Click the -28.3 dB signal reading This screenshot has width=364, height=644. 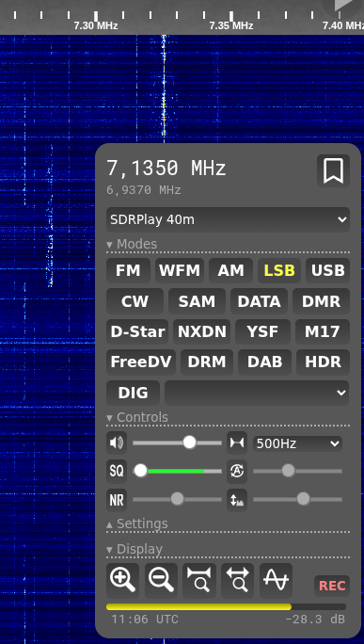315,620
